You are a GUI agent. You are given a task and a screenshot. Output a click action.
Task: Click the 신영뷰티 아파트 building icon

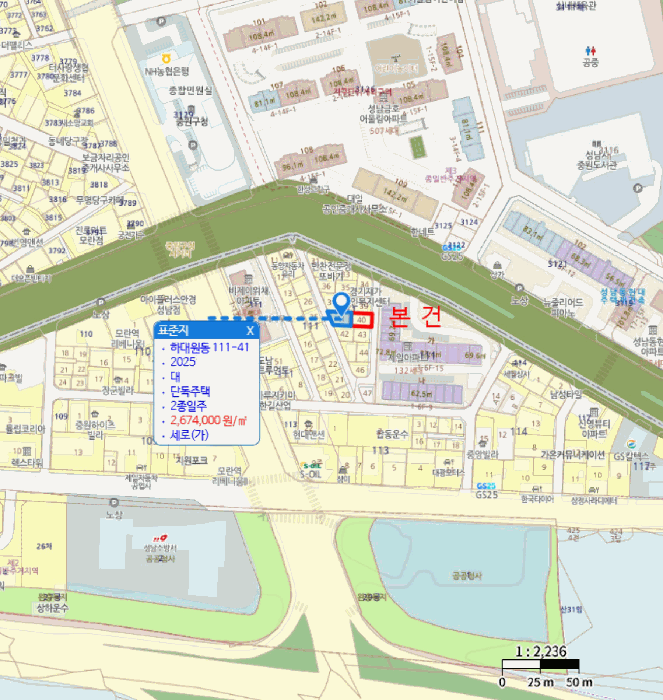[593, 412]
